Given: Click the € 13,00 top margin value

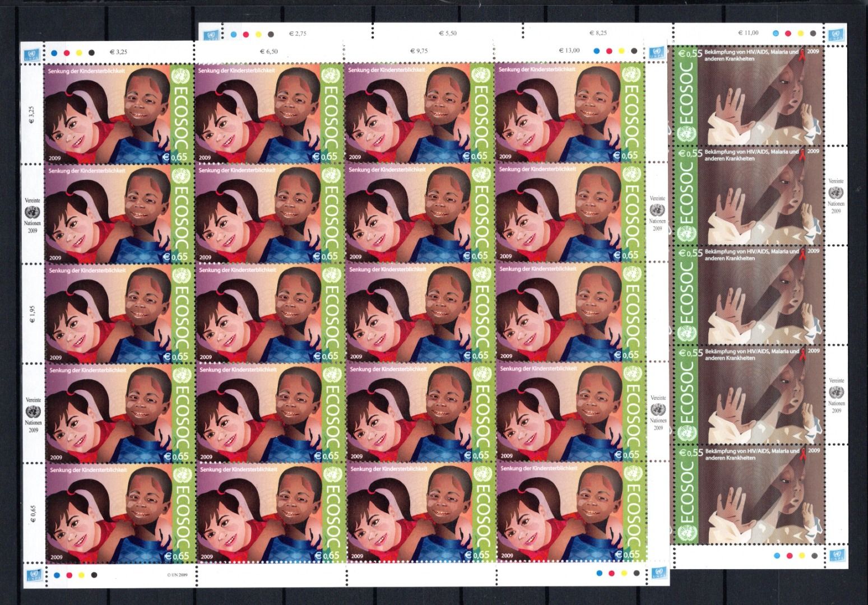Looking at the screenshot, I should click(569, 50).
